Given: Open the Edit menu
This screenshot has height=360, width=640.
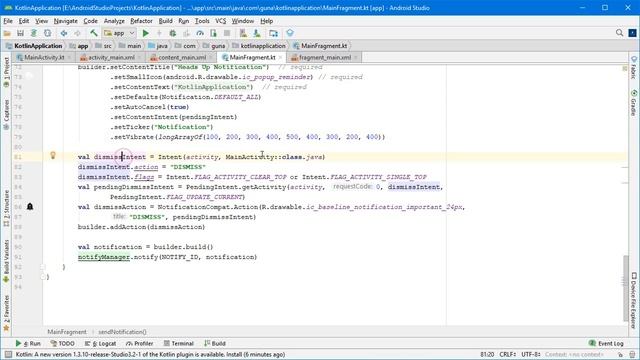Looking at the screenshot, I should click(24, 21).
